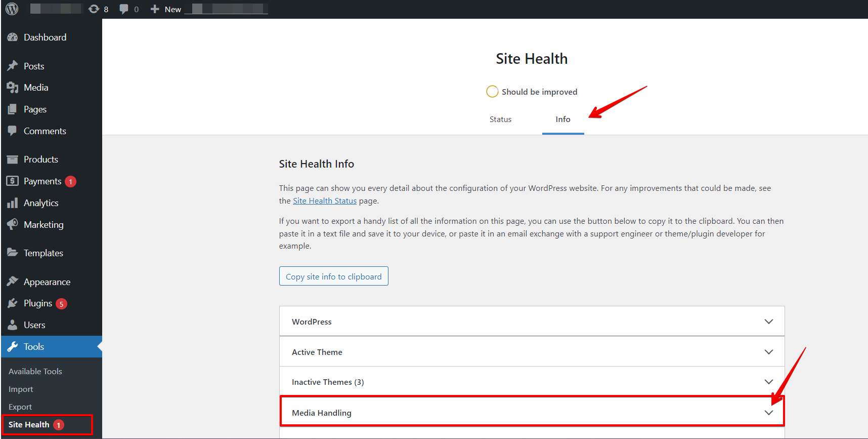Click the WordPress logo icon
Image resolution: width=868 pixels, height=439 pixels.
coord(12,9)
